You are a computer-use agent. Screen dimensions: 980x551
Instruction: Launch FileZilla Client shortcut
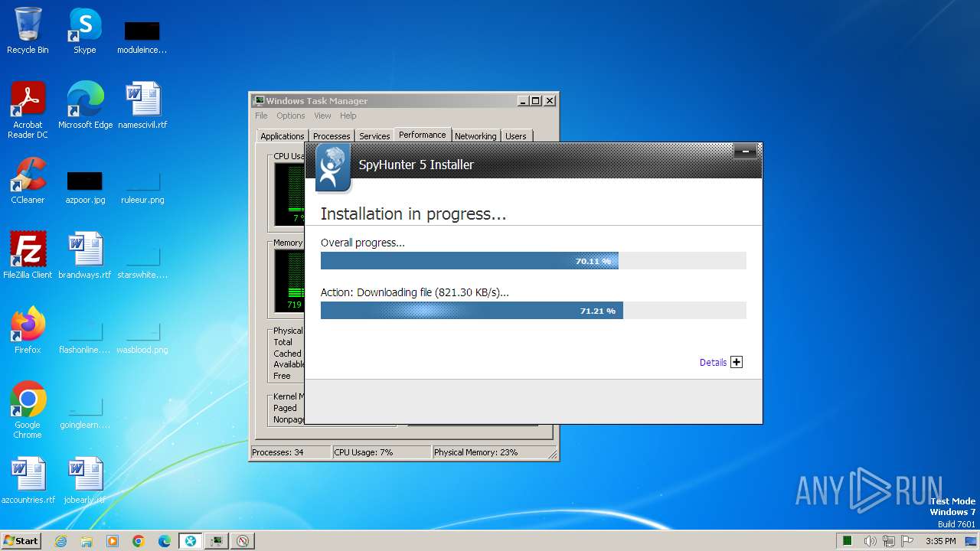point(28,255)
